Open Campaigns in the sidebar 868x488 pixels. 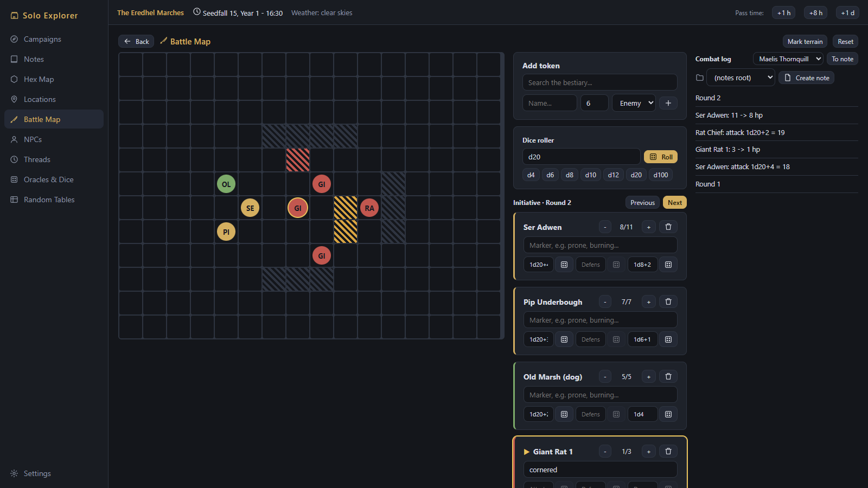coord(54,39)
